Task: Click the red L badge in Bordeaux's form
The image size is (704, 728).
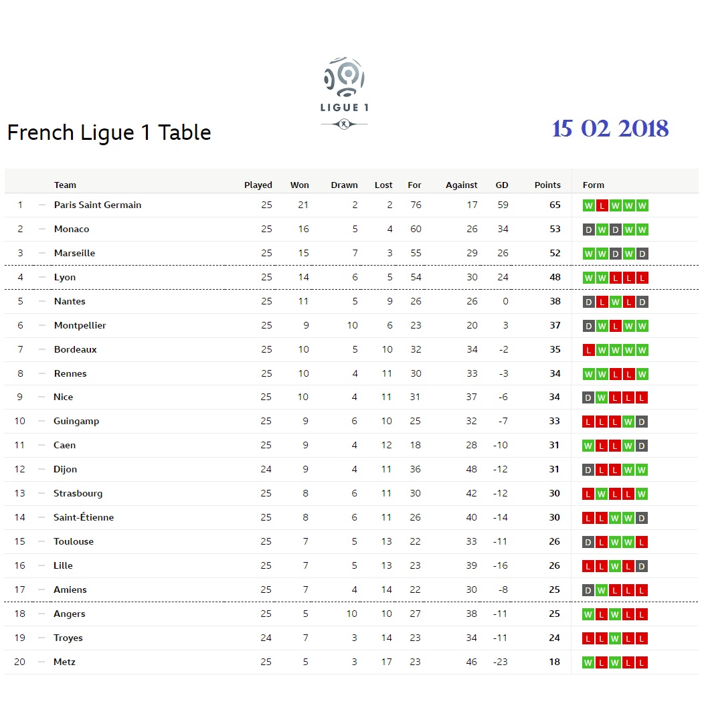Action: coord(589,350)
